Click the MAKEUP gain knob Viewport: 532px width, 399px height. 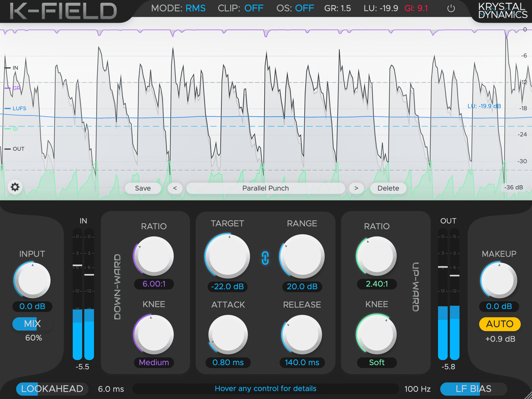pos(499,280)
